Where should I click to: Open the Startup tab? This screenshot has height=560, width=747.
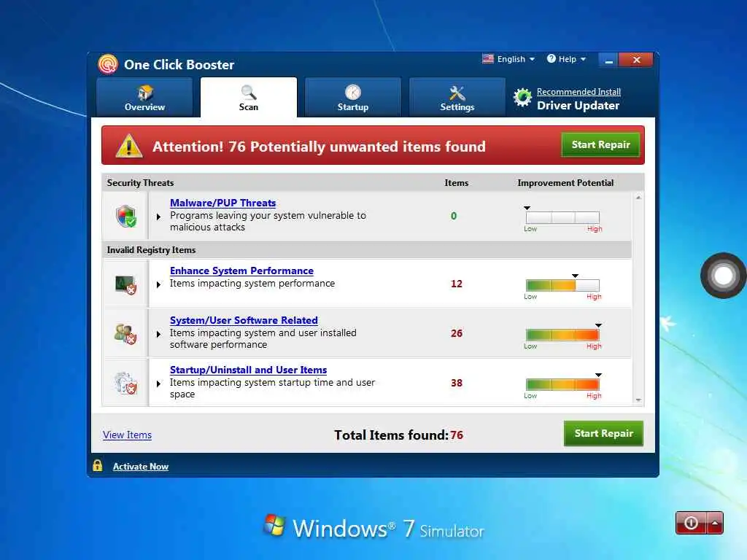tap(353, 97)
